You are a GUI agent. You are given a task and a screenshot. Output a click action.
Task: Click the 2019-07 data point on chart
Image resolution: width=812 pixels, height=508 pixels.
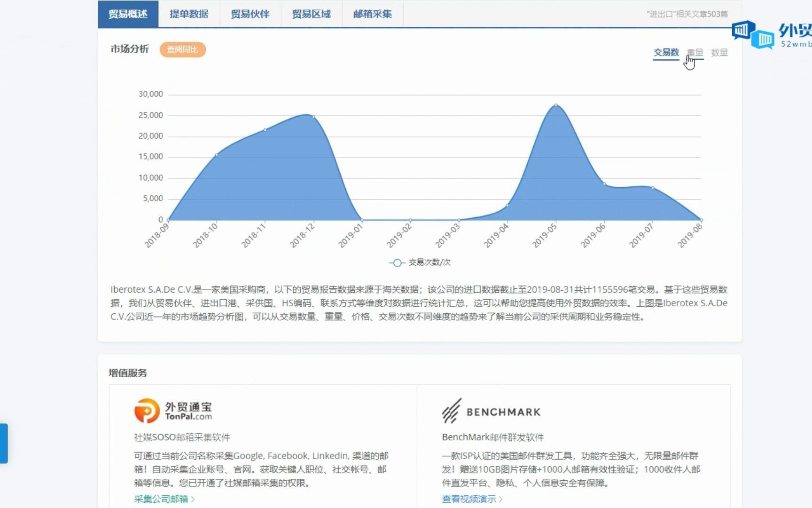tap(653, 188)
